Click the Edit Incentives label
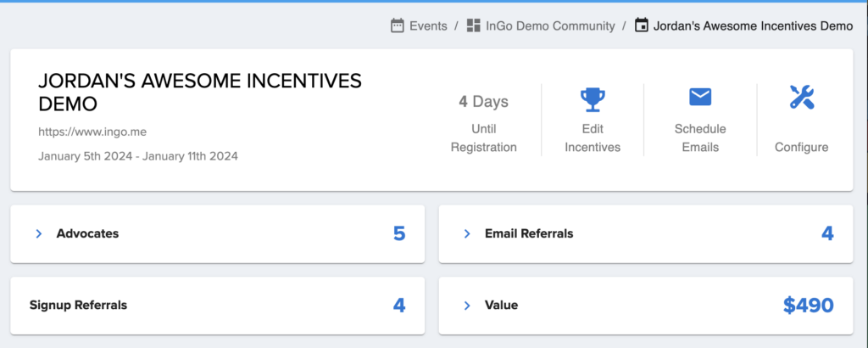Image resolution: width=868 pixels, height=348 pixels. (593, 138)
